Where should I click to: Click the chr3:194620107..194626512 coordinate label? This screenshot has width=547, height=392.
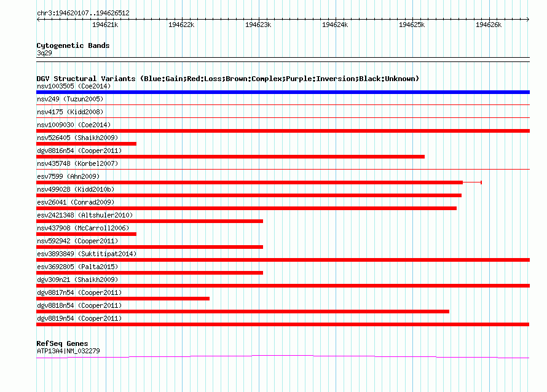click(x=83, y=13)
